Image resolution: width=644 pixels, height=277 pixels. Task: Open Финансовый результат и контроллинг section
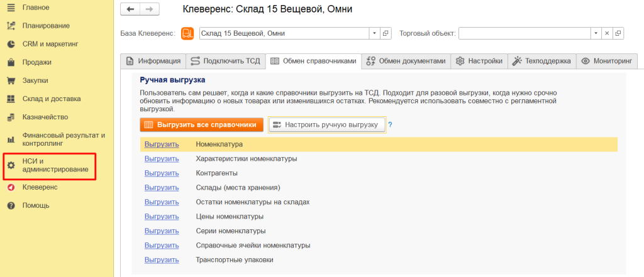point(64,139)
